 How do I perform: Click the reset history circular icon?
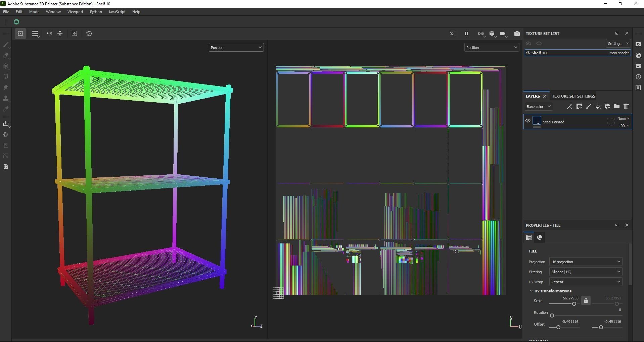(89, 34)
